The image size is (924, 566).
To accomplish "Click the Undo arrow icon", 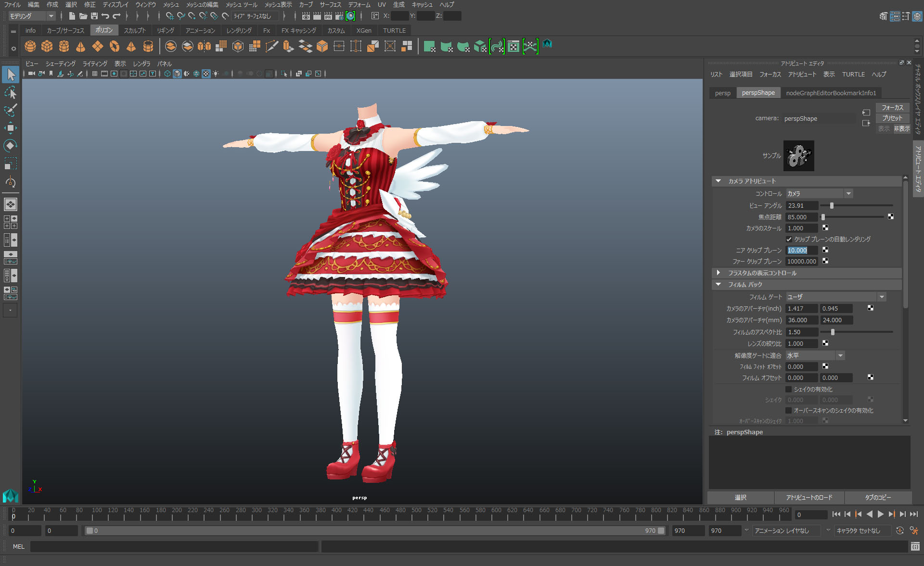I will [105, 16].
